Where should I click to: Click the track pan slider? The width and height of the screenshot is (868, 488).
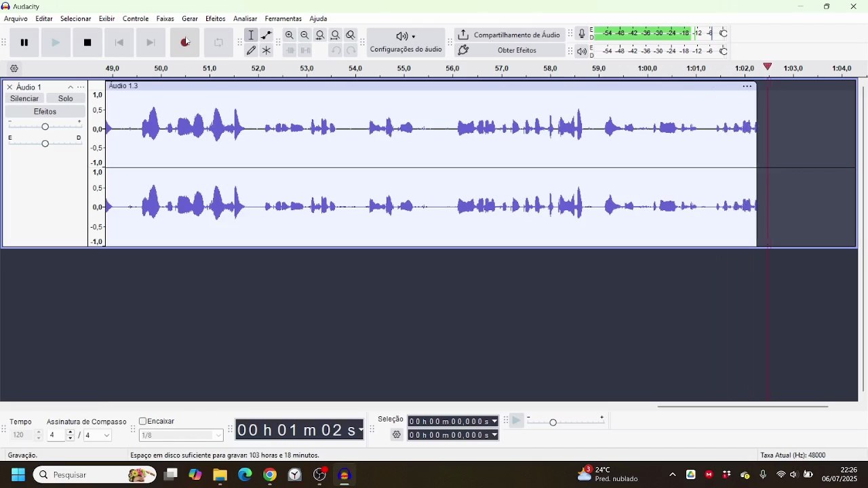pyautogui.click(x=45, y=143)
